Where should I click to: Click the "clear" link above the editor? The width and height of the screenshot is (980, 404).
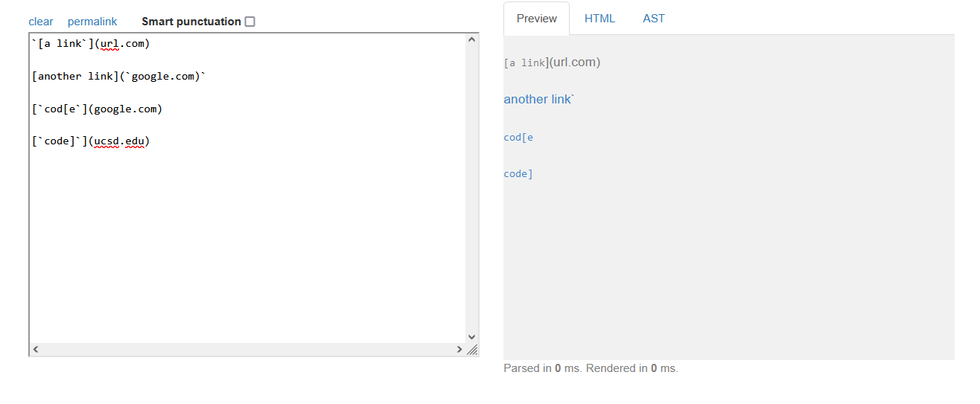pyautogui.click(x=41, y=22)
